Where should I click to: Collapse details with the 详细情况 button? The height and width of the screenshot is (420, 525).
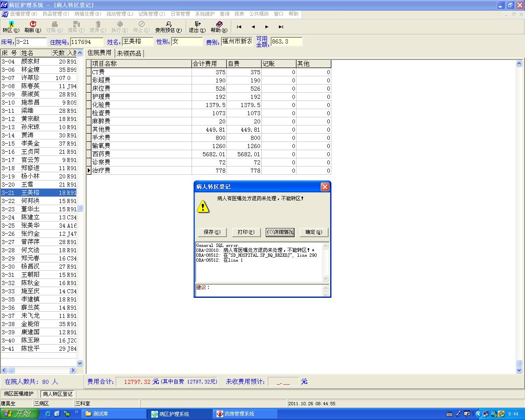280,232
